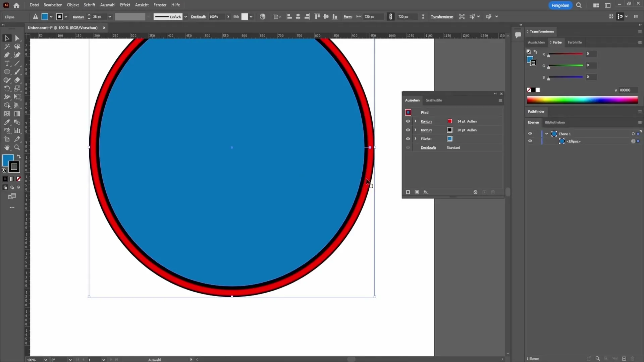The image size is (644, 362).
Task: Choose the Gradient tool
Action: (17, 114)
